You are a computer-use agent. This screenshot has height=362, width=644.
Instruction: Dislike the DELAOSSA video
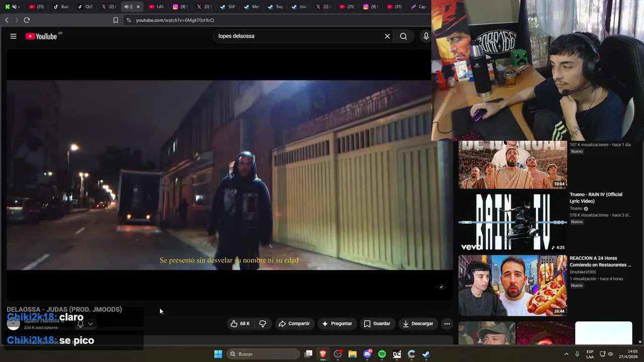tap(263, 324)
